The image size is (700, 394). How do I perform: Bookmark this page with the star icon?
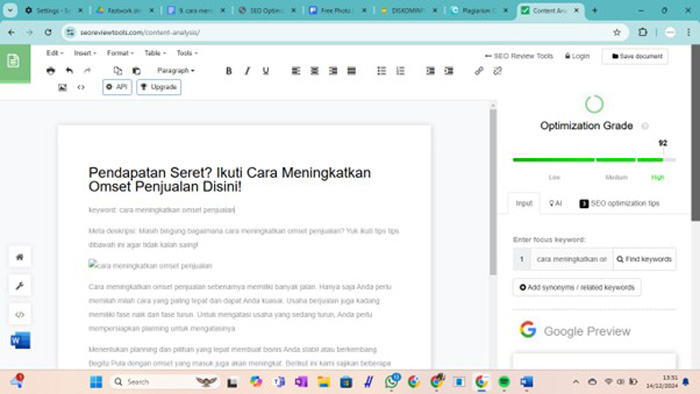click(617, 32)
